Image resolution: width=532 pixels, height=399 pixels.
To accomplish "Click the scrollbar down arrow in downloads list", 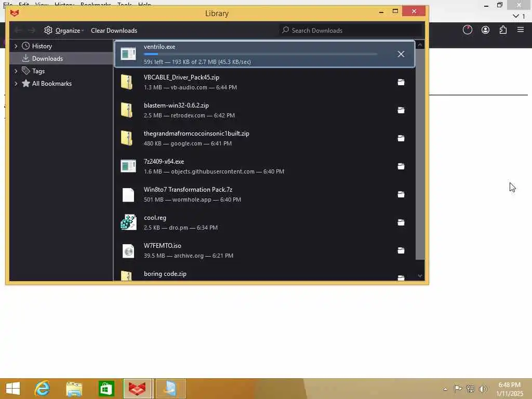I will coord(420,276).
